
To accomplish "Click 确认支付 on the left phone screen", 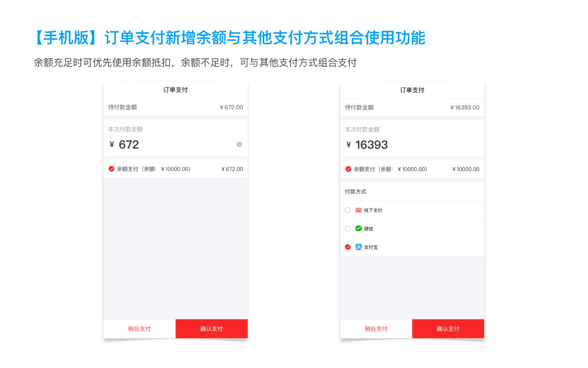I will pyautogui.click(x=212, y=329).
